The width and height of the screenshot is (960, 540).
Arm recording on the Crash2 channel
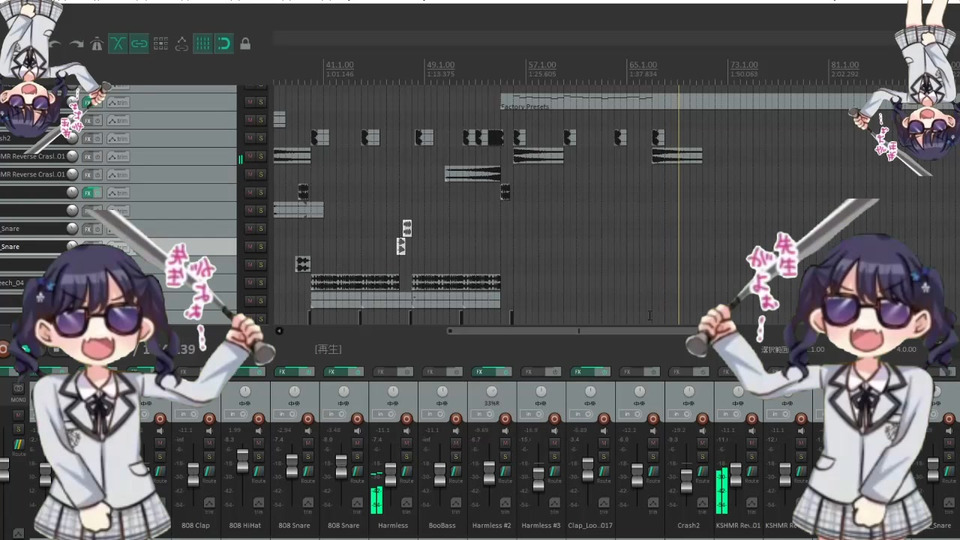coord(702,419)
